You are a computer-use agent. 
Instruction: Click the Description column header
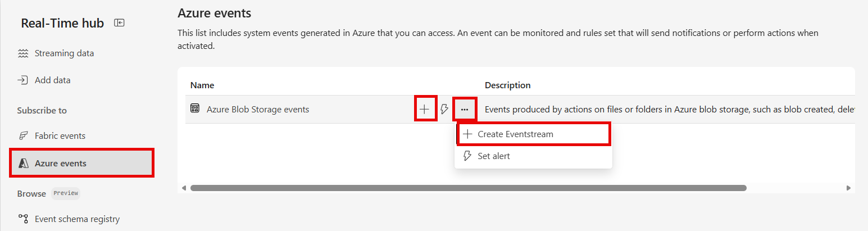coord(507,85)
